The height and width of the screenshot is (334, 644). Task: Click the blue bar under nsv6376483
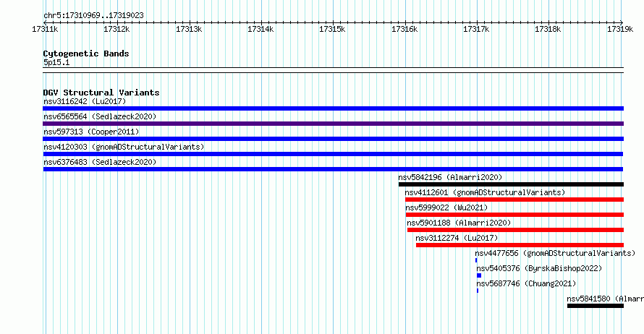coord(333,169)
